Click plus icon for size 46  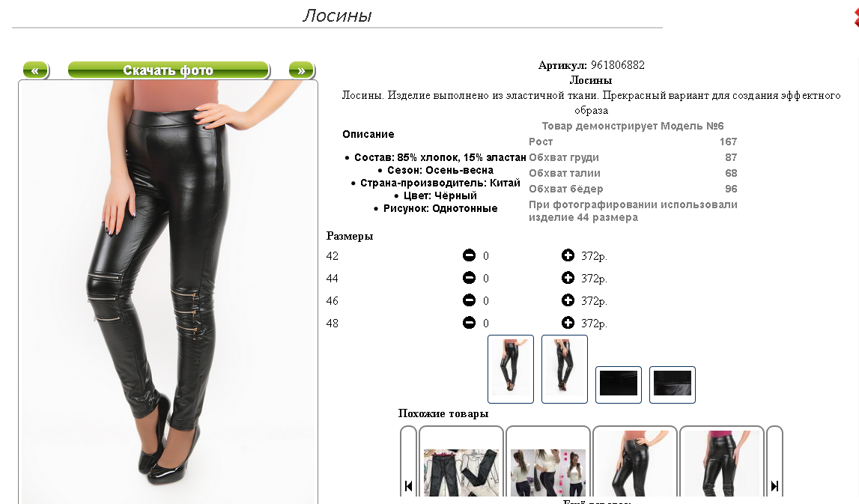click(568, 300)
